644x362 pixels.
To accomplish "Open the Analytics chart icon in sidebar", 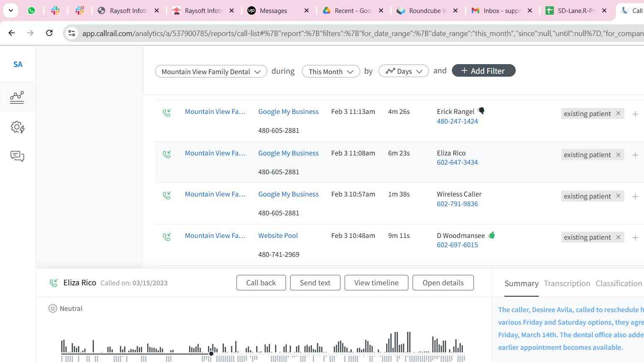I will click(17, 97).
